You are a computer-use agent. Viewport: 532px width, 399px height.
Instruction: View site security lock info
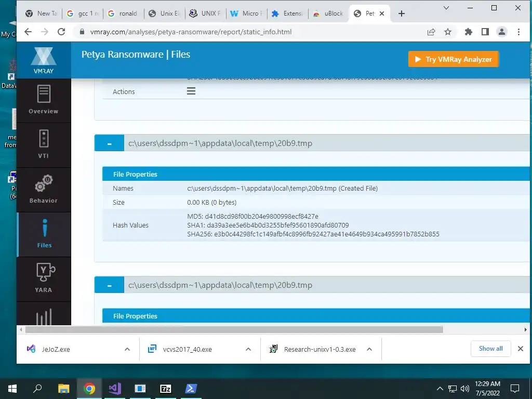(x=82, y=32)
